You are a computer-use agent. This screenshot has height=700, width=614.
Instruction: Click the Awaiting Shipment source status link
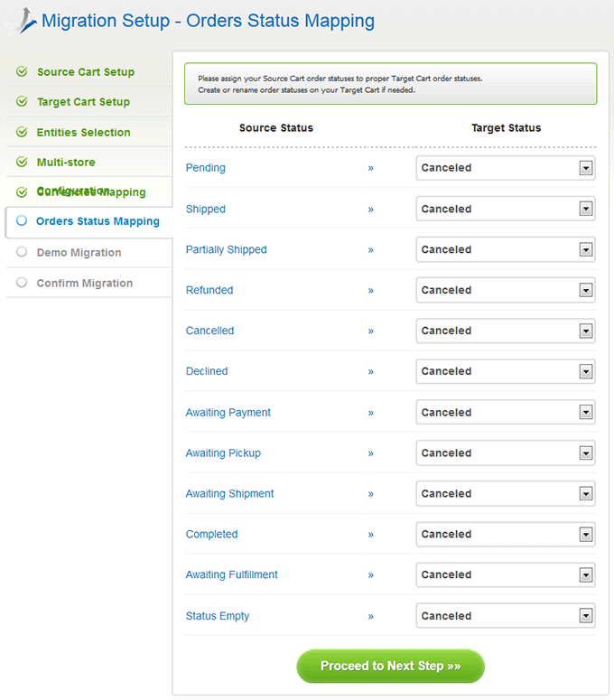click(x=230, y=494)
